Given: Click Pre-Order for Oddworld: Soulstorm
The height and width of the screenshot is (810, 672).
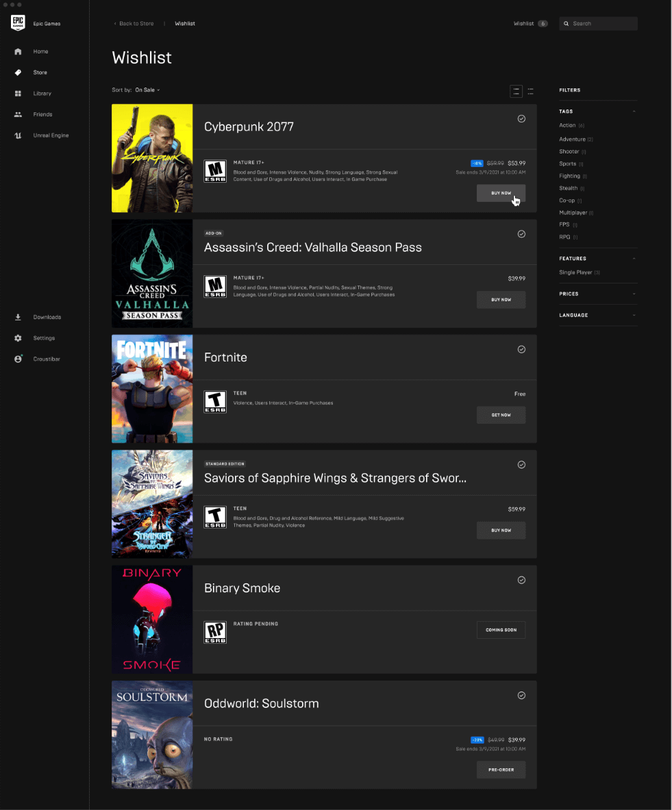Looking at the screenshot, I should pos(501,770).
